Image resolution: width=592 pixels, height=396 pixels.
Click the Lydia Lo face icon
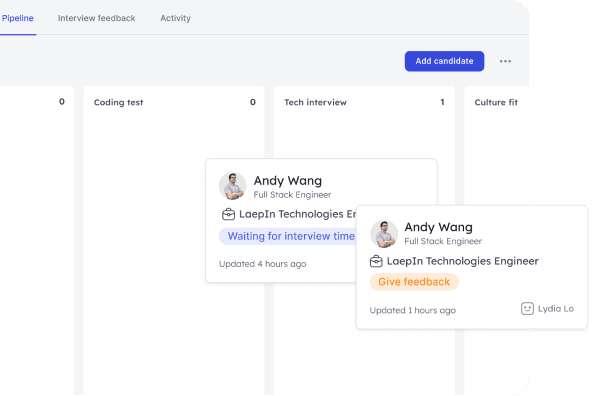(527, 309)
